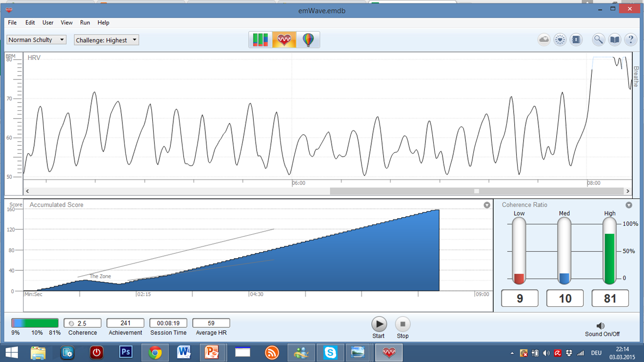Screen dimensions: 644x362
Task: Click the sun-burst visualizer icon
Action: [560, 40]
